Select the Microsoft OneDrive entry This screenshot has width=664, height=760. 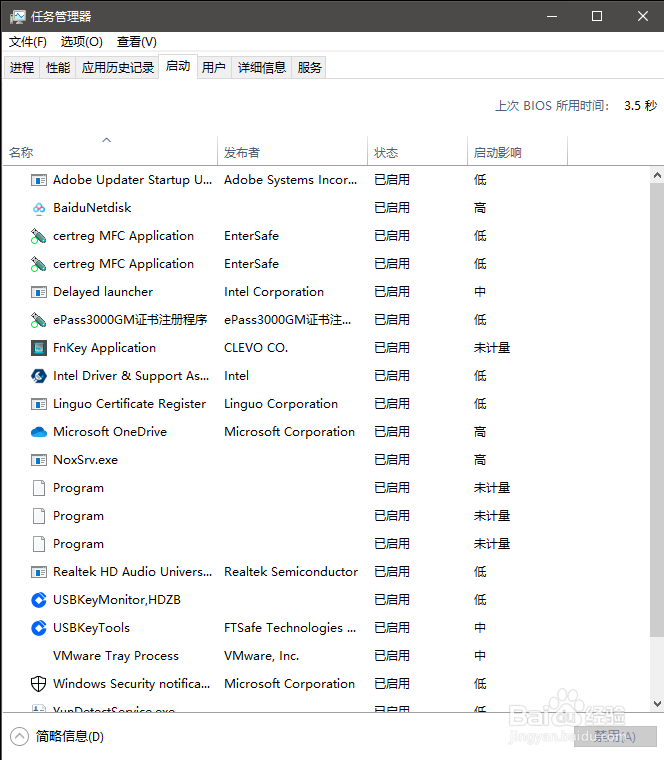tap(326, 432)
